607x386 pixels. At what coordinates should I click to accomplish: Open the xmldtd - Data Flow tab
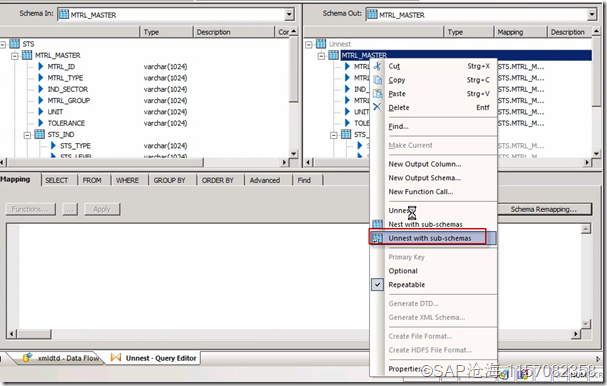(x=61, y=358)
